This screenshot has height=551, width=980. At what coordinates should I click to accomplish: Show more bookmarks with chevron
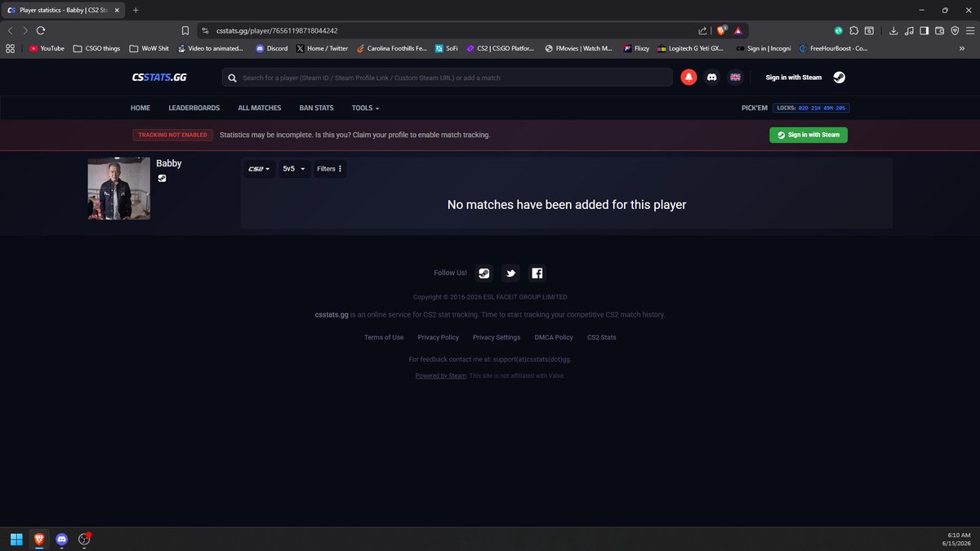pyautogui.click(x=962, y=48)
